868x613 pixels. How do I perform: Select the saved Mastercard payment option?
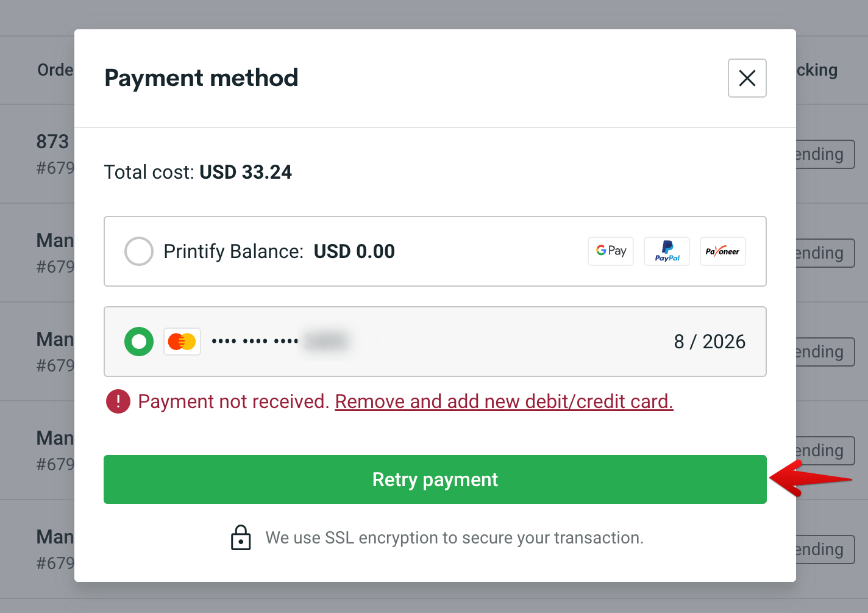pyautogui.click(x=138, y=342)
